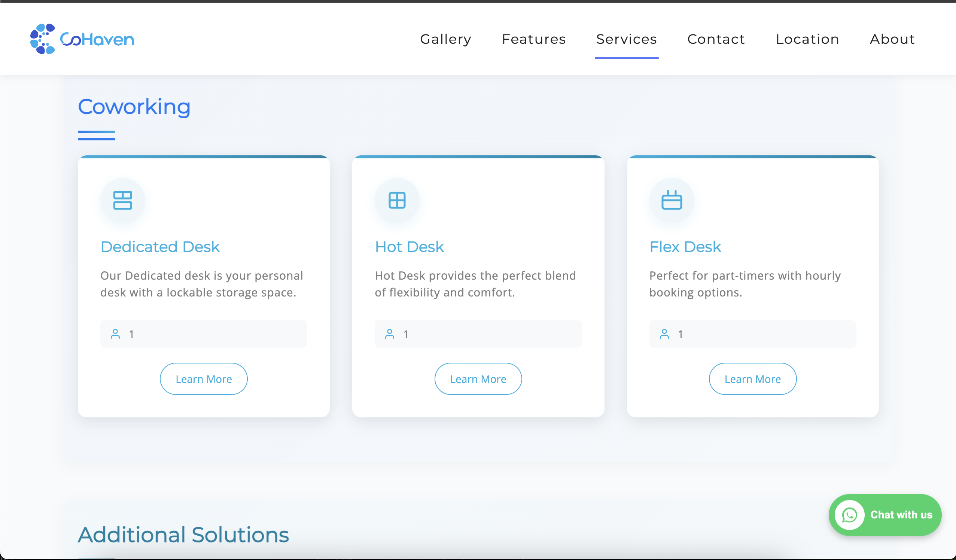Go to Features in the navigation
Screen dimensions: 956x560
pyautogui.click(x=533, y=39)
